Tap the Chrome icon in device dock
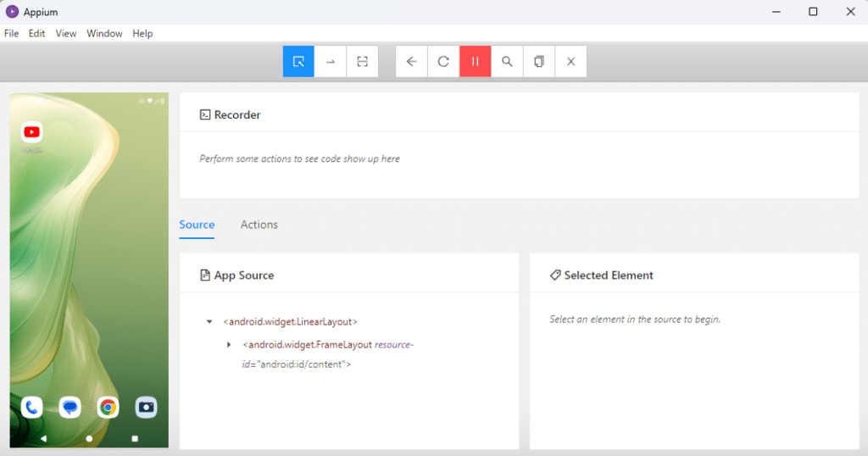 [x=108, y=408]
